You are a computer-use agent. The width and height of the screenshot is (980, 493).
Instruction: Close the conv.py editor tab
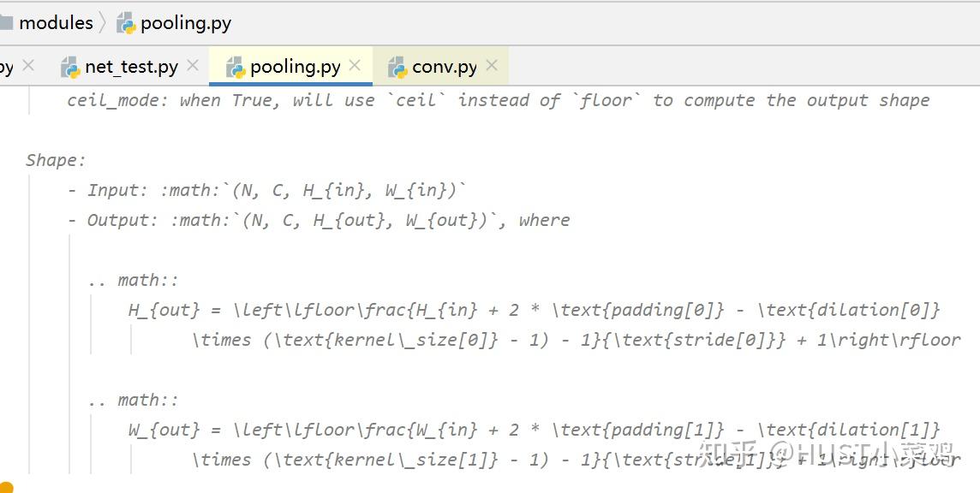point(492,66)
